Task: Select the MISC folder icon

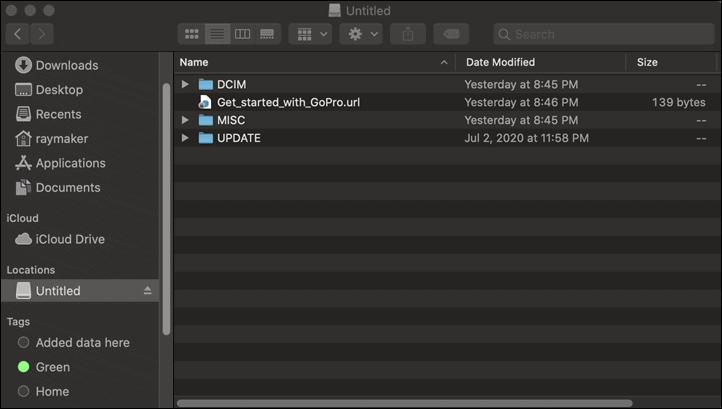Action: point(206,120)
